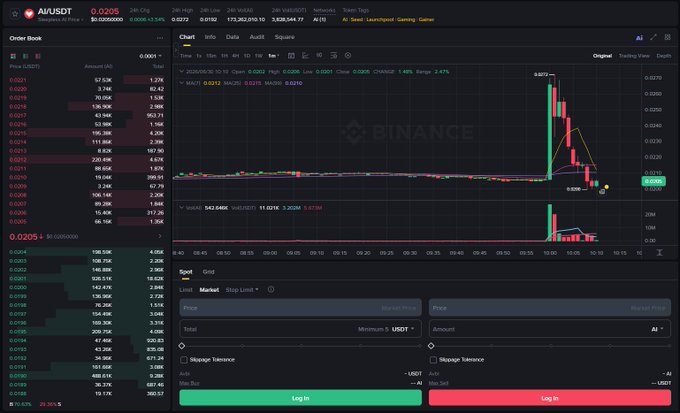Viewport: 680px width, 413px height.
Task: Enable sell-side Slippage Tolerance checkbox
Action: point(433,360)
